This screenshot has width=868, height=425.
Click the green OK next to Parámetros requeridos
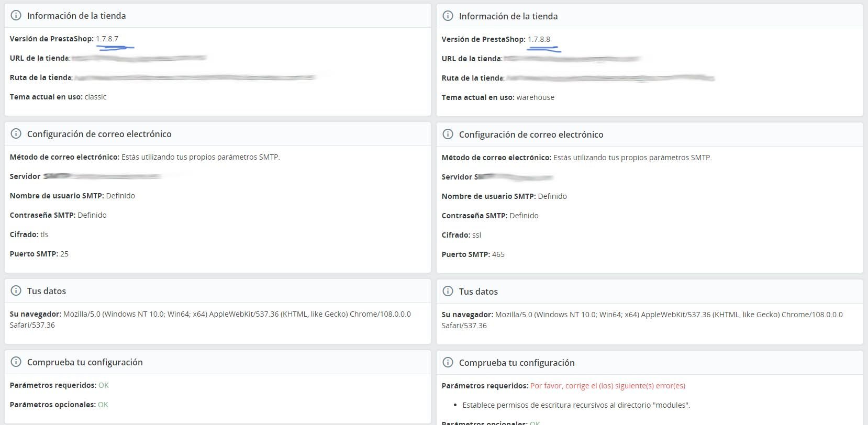[x=104, y=385]
